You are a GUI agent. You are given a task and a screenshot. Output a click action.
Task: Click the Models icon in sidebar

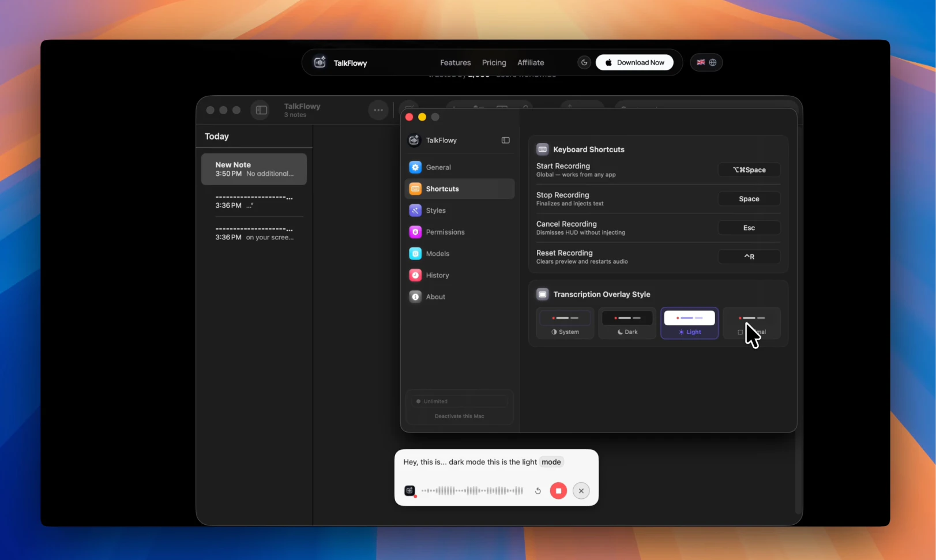[415, 254]
